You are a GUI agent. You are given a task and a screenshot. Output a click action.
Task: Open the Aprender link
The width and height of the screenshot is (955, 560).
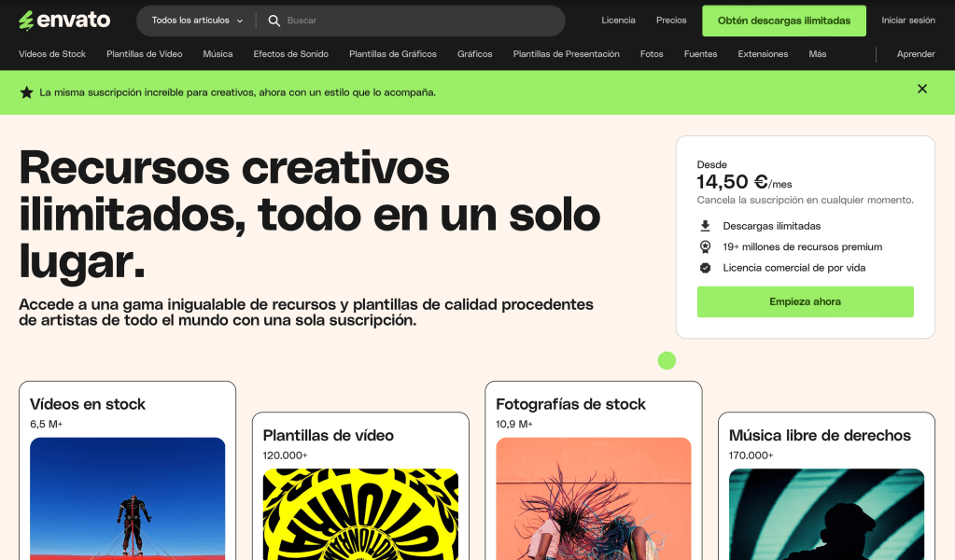pos(915,54)
